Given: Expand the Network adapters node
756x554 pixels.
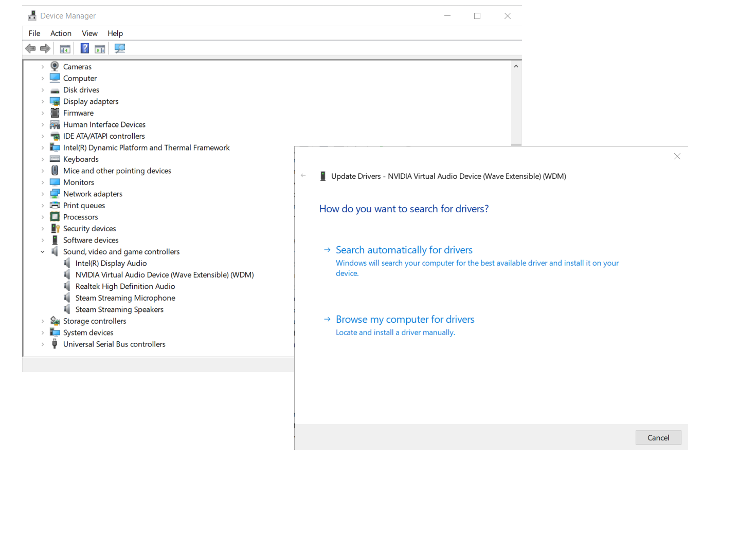Looking at the screenshot, I should 43,194.
